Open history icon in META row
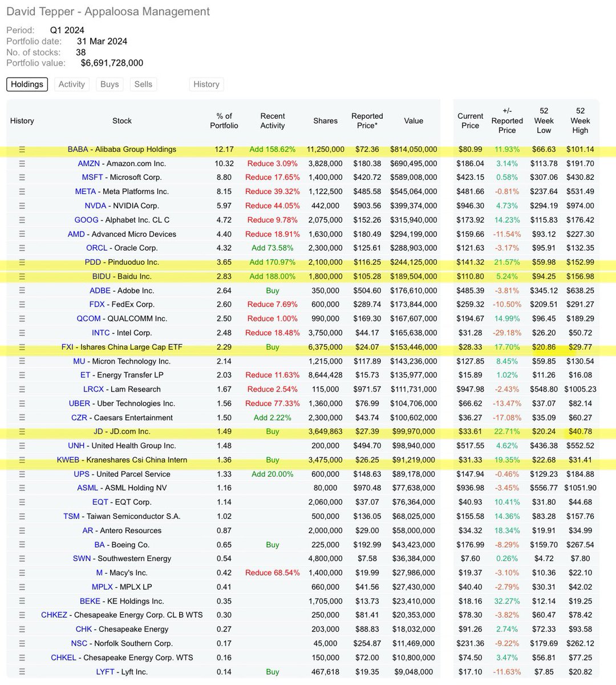The image size is (616, 685). point(22,192)
